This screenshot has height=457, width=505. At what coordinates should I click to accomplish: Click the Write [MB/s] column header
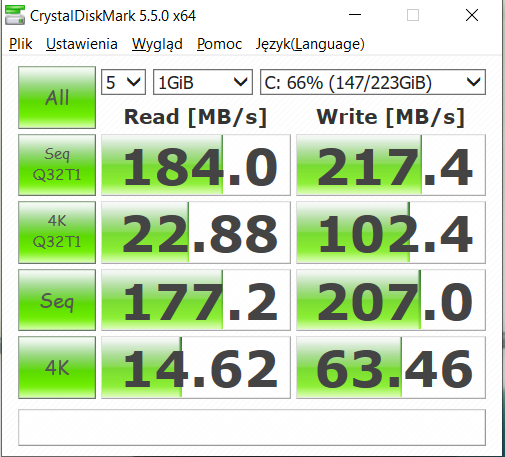(391, 117)
